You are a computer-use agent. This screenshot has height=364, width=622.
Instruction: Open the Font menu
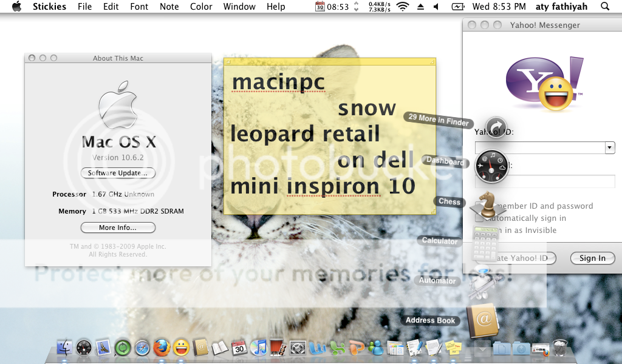click(139, 7)
